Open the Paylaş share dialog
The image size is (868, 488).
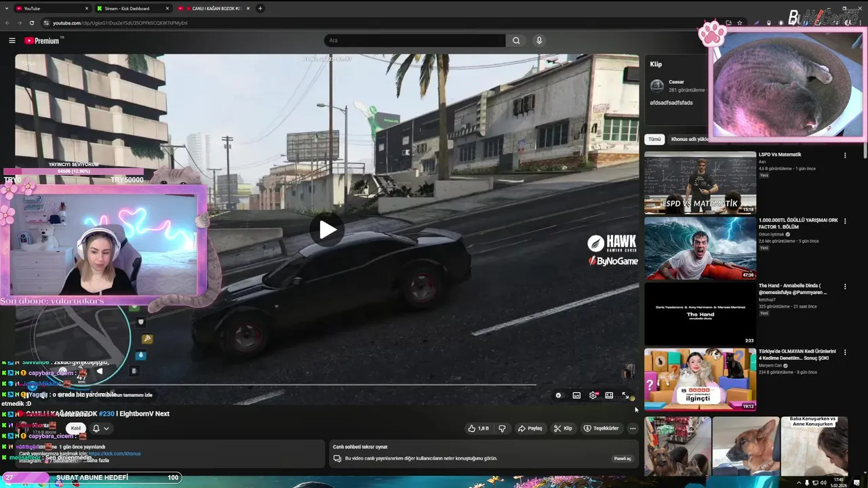(530, 428)
